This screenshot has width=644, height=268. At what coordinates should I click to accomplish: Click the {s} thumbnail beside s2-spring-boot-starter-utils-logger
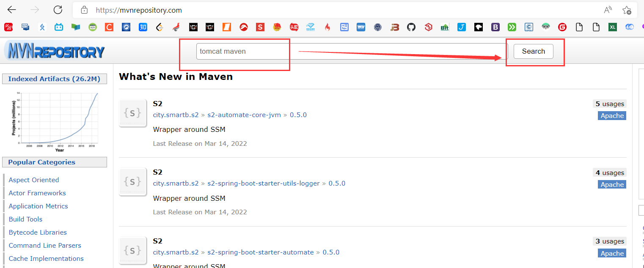pyautogui.click(x=132, y=182)
